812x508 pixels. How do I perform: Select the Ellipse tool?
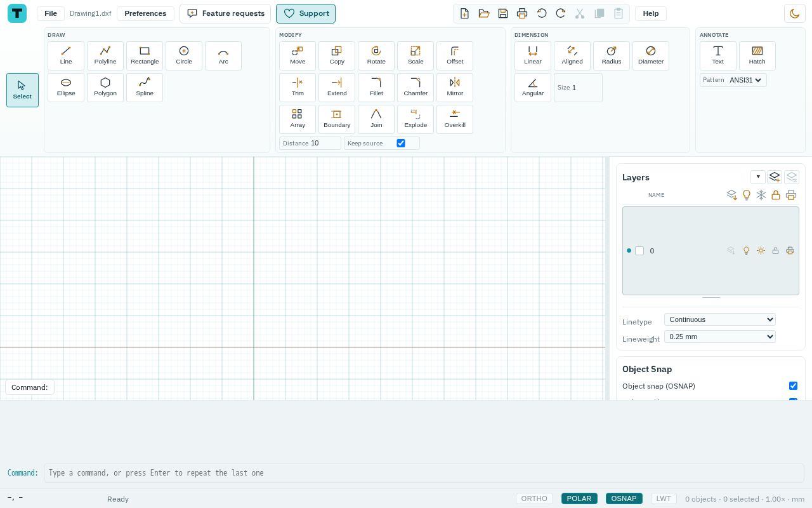(66, 88)
